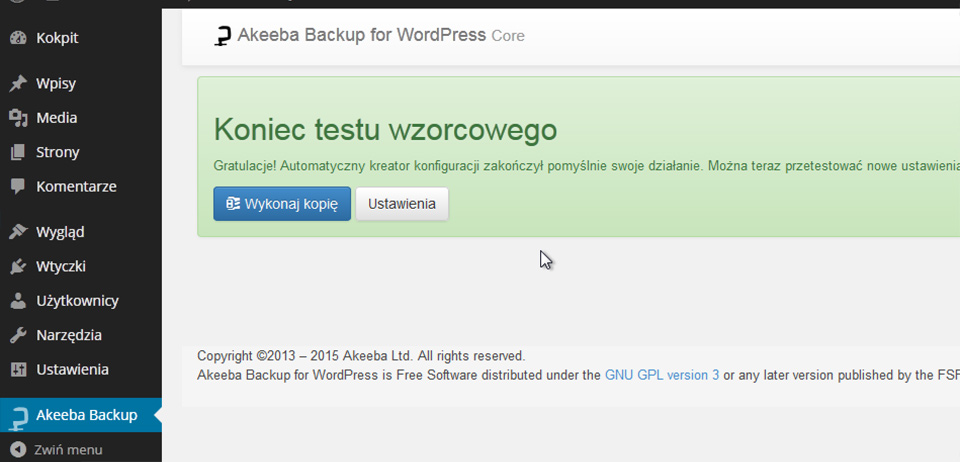Click the Wtyczki plug icon
960x462 pixels.
(19, 266)
